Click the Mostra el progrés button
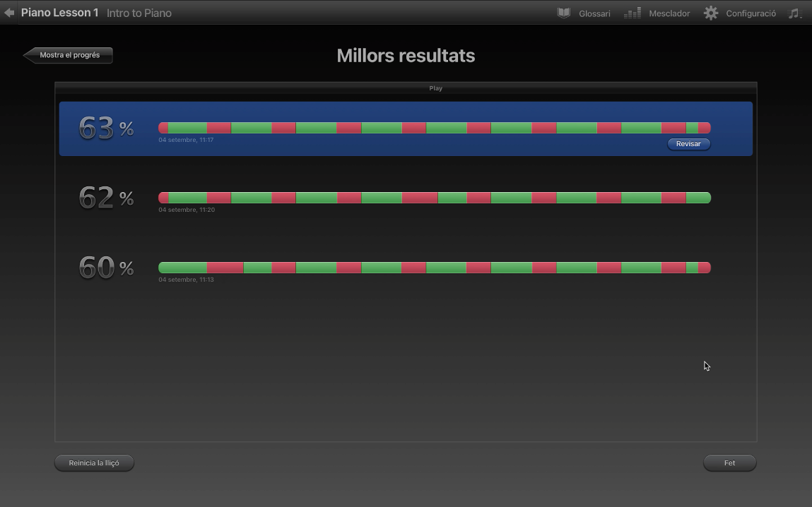 tap(68, 55)
